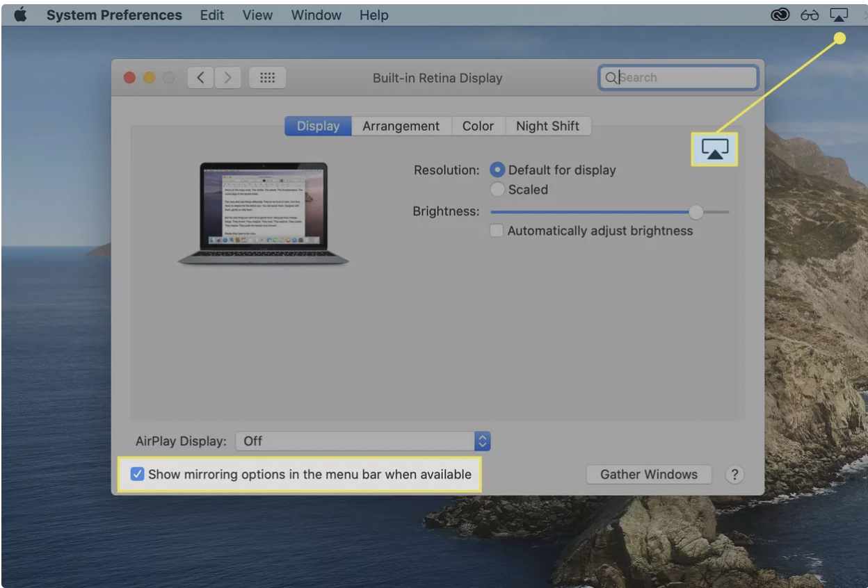This screenshot has width=868, height=588.
Task: Switch to the Night Shift tab
Action: pos(547,126)
